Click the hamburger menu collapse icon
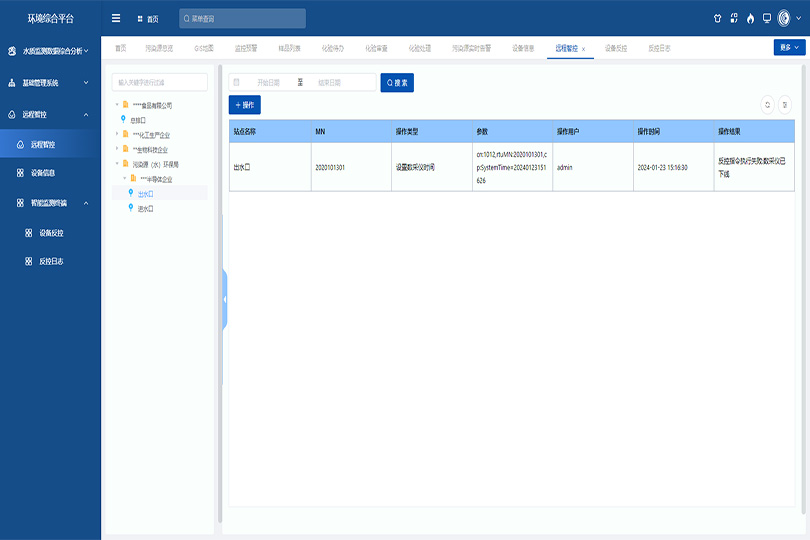810x540 pixels. click(116, 18)
